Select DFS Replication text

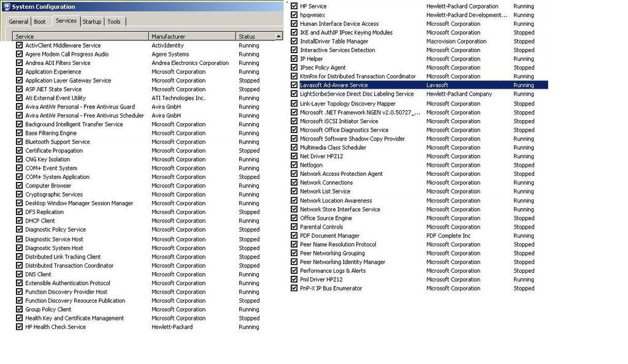tap(44, 212)
